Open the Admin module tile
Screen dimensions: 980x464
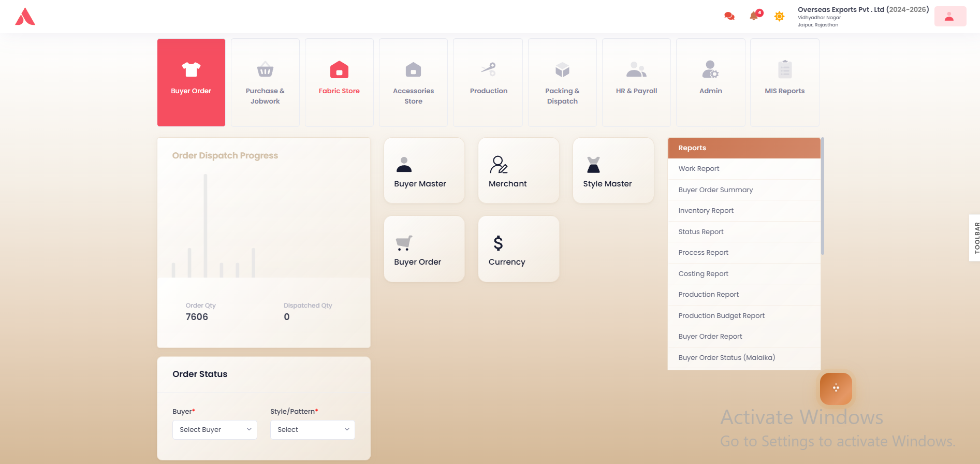tap(710, 82)
